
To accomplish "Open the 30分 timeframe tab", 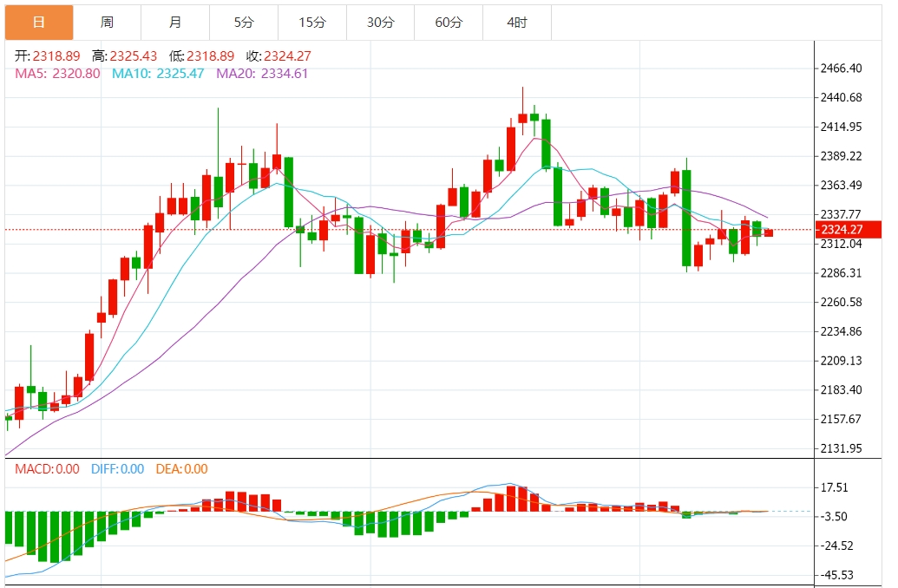I will click(x=381, y=23).
